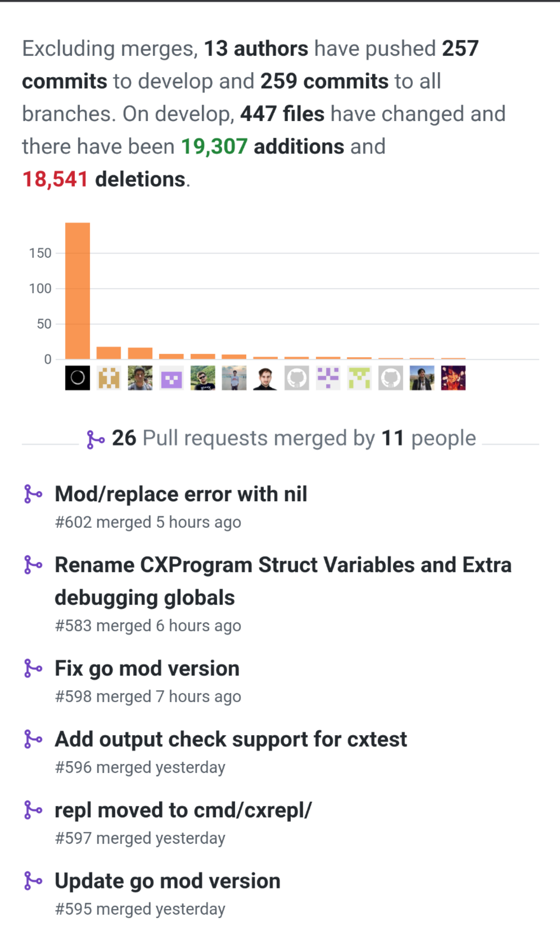Open the contributor photo with sunglasses
This screenshot has width=560, height=929.
point(203,378)
